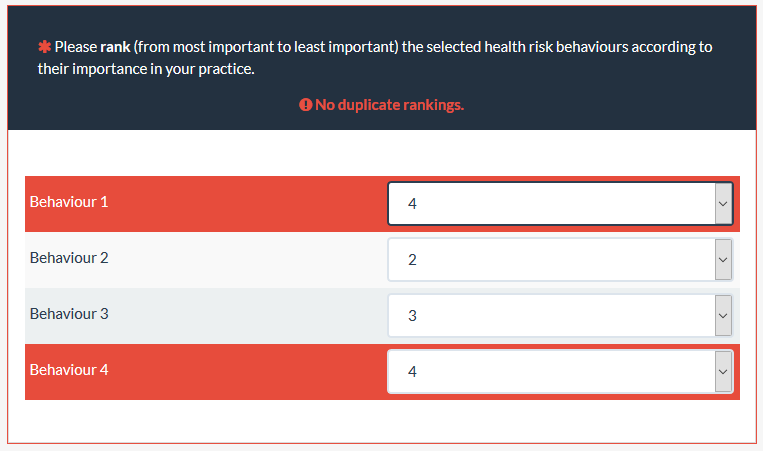The width and height of the screenshot is (763, 451).
Task: Click the Behaviour 3 dropdown arrow
Action: [723, 316]
